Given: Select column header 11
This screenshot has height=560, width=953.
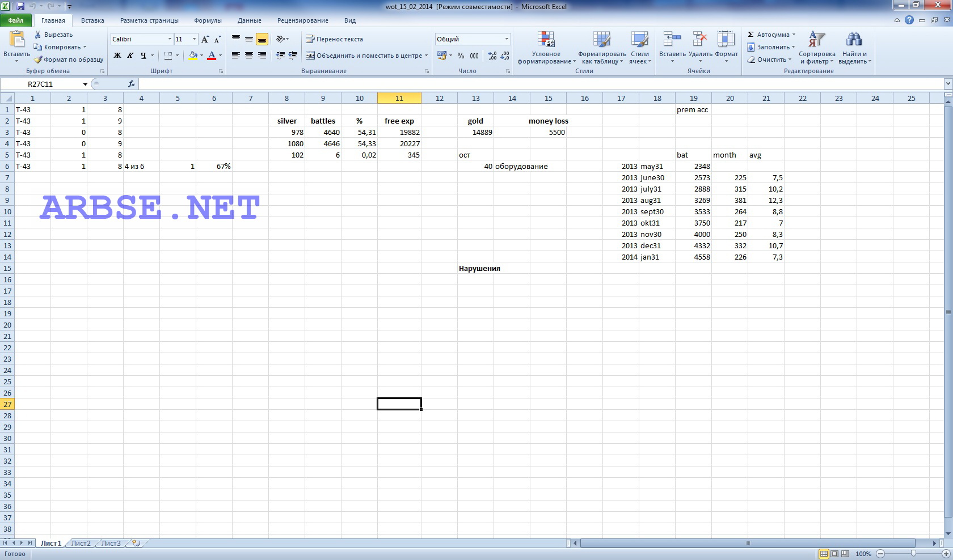Looking at the screenshot, I should (x=399, y=98).
